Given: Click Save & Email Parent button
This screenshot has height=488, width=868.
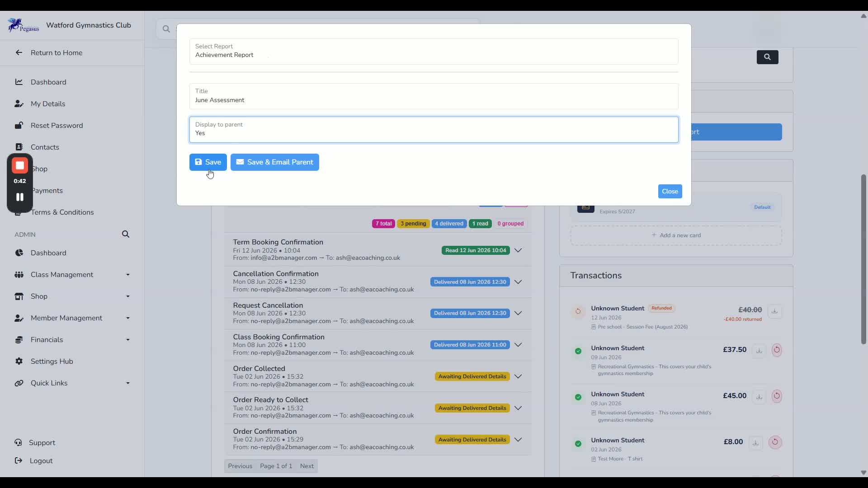Looking at the screenshot, I should pyautogui.click(x=275, y=162).
